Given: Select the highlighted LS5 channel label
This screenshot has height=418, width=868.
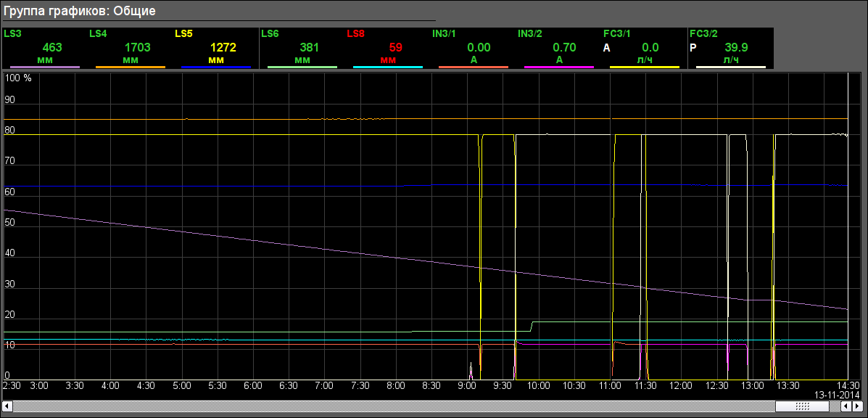Looking at the screenshot, I should pyautogui.click(x=183, y=34).
